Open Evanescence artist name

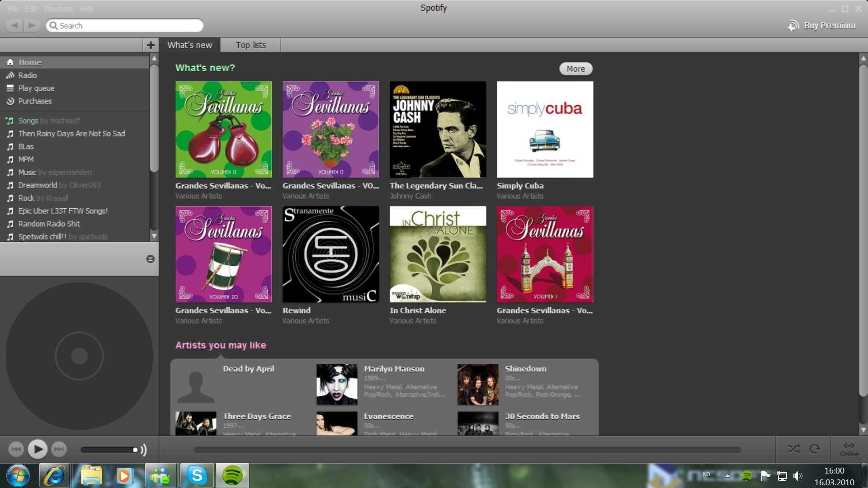pyautogui.click(x=389, y=416)
